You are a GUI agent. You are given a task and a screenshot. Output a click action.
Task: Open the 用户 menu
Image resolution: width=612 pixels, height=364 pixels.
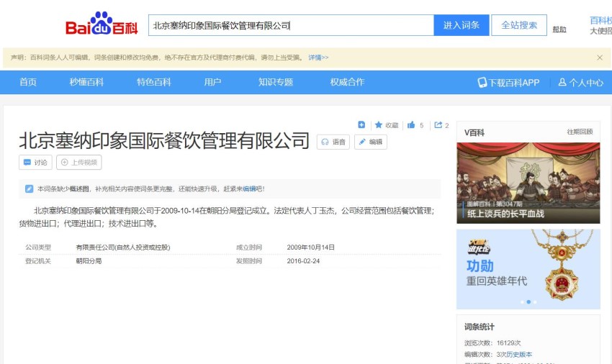tap(212, 82)
